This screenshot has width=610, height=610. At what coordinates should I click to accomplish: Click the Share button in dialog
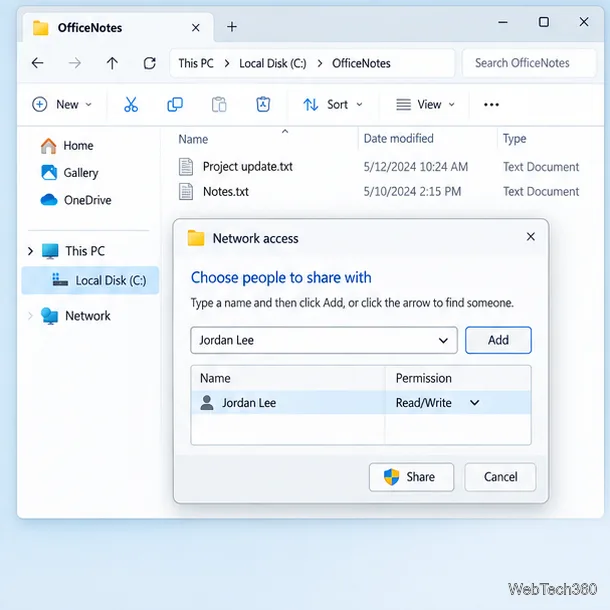click(x=411, y=477)
